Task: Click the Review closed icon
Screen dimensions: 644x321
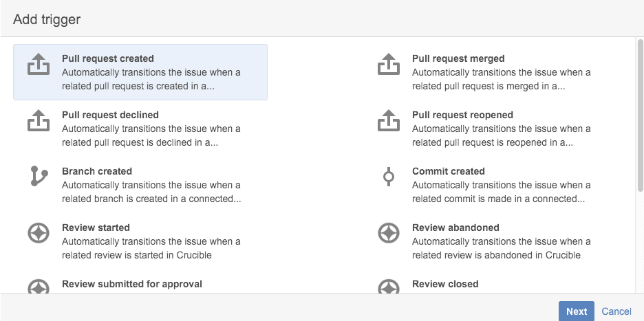Action: [389, 287]
